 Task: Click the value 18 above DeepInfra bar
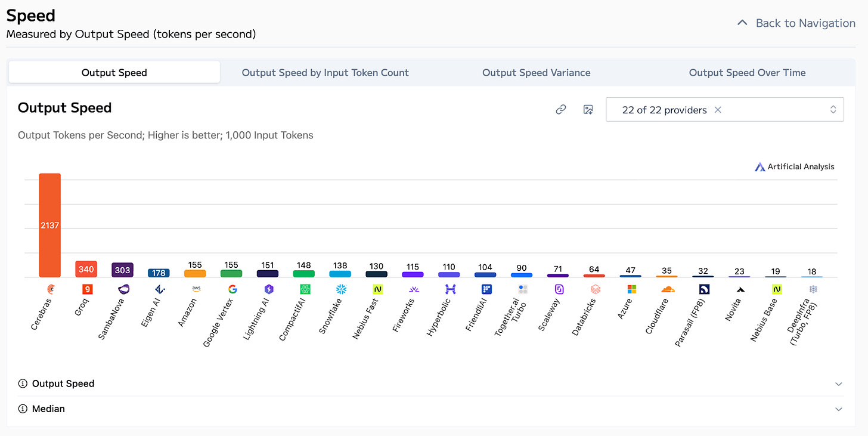tap(812, 271)
